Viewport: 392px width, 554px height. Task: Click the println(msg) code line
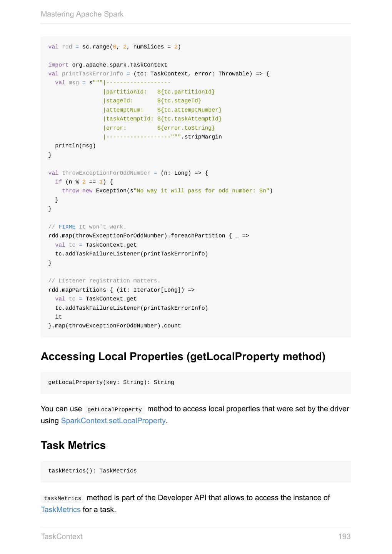pyautogui.click(x=75, y=146)
